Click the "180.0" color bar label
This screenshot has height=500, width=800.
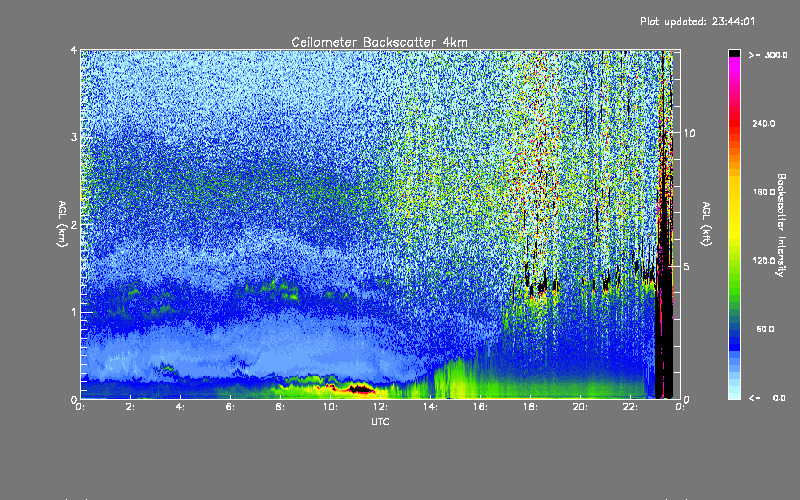point(764,192)
